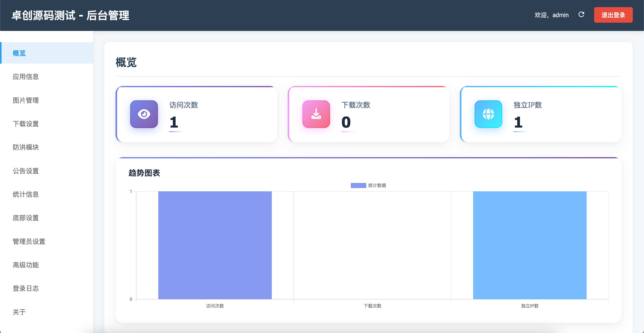Select 底部设置 in the sidebar
644x333 pixels.
coord(26,218)
